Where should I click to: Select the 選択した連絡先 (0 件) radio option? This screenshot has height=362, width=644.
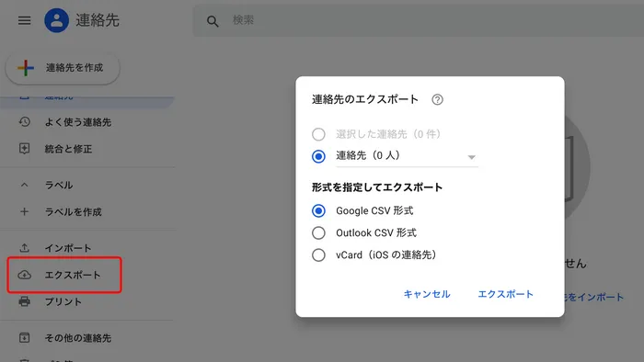[318, 134]
